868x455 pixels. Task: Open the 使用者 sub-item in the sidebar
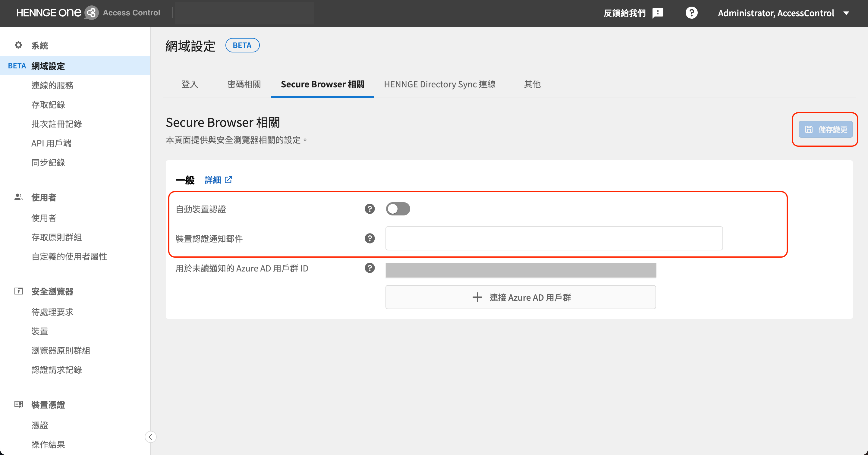pos(44,218)
